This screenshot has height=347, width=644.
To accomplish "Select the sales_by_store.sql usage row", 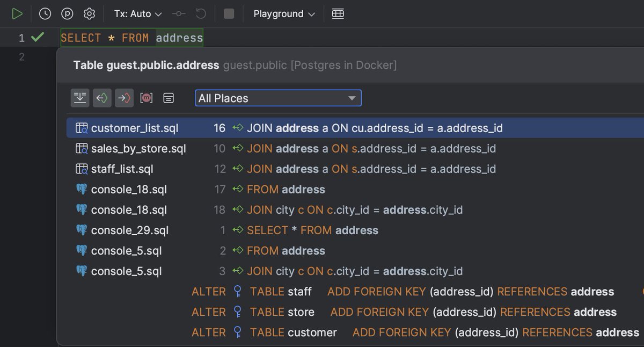I will tap(355, 149).
